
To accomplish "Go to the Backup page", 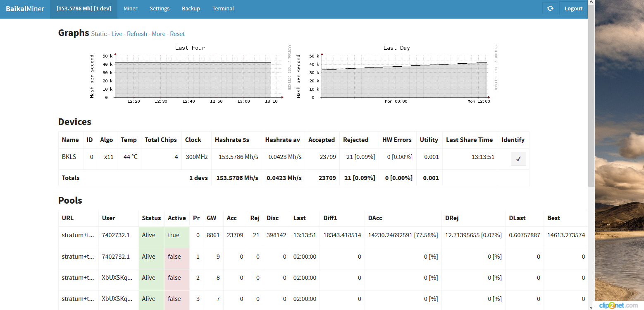I will coord(191,9).
